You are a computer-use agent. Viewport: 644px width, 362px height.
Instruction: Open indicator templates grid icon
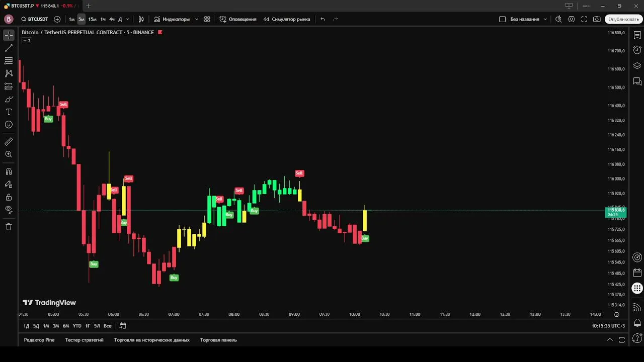(x=207, y=19)
